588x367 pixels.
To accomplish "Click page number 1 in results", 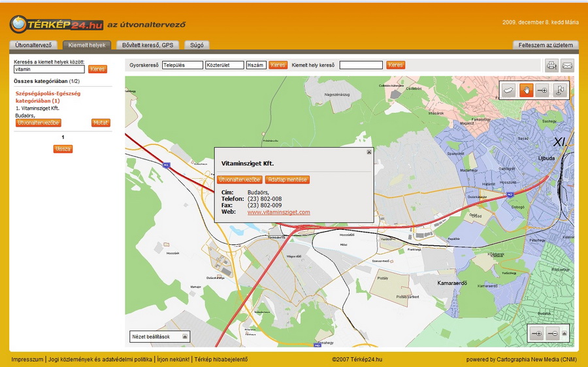I will pos(63,137).
